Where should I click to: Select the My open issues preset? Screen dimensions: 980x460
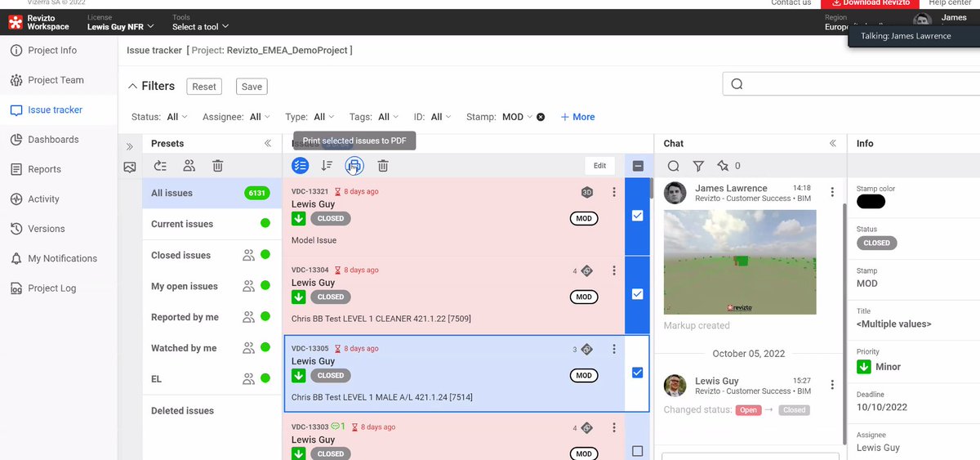tap(212, 286)
